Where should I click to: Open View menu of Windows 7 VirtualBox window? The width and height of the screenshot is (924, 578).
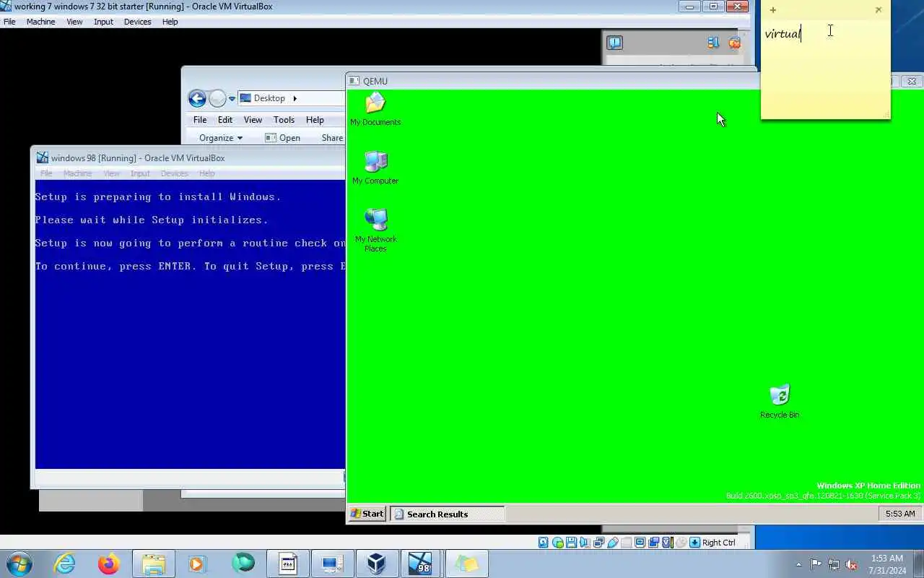74,22
